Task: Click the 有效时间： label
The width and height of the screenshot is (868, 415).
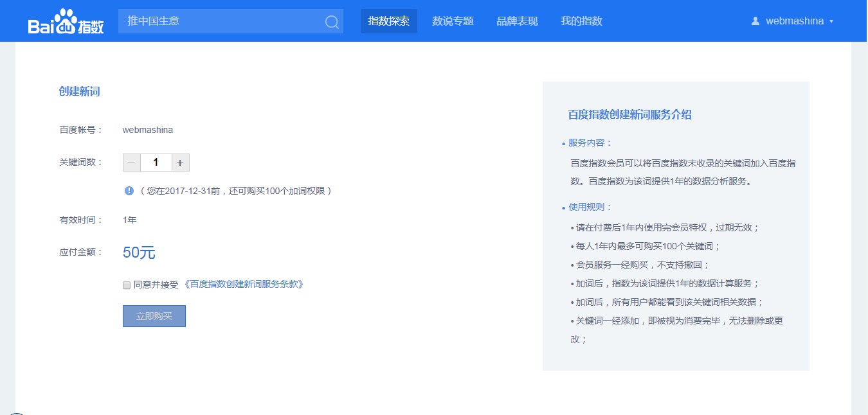Action: [81, 220]
